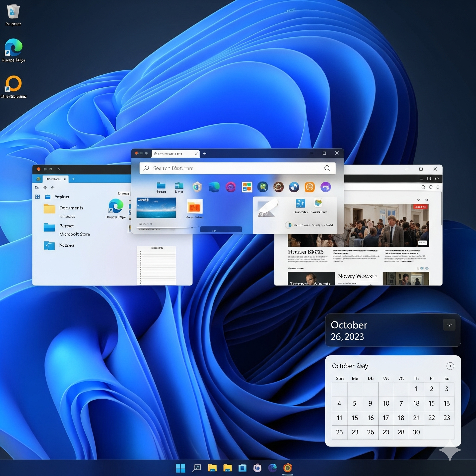Click the round button in the calendar header
The width and height of the screenshot is (476, 476).
(x=450, y=366)
